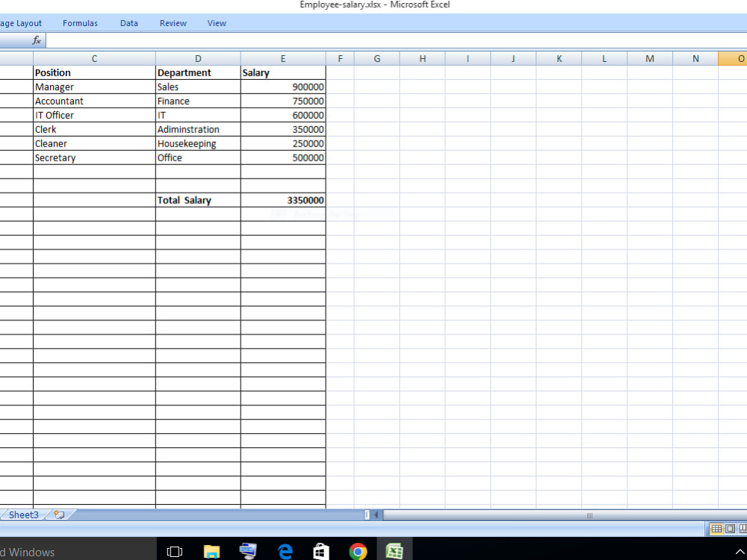Select the Cleaner cell
This screenshot has width=747, height=560.
click(x=94, y=144)
